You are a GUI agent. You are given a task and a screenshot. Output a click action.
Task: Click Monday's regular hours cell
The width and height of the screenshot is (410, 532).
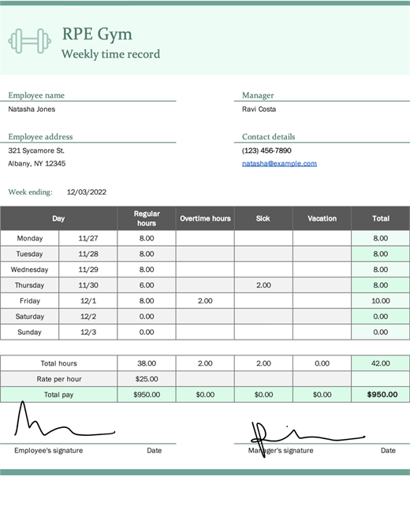point(147,239)
